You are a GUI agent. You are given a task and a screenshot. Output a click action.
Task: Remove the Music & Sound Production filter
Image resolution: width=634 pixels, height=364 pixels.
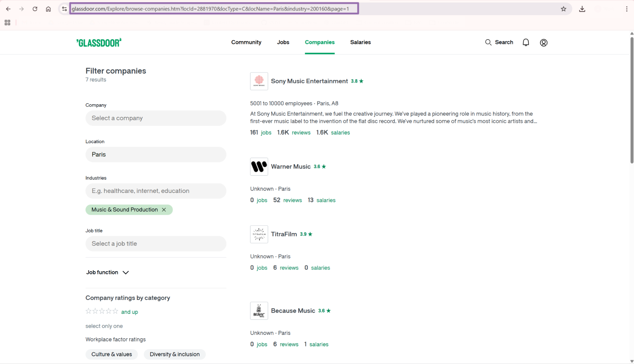(164, 210)
